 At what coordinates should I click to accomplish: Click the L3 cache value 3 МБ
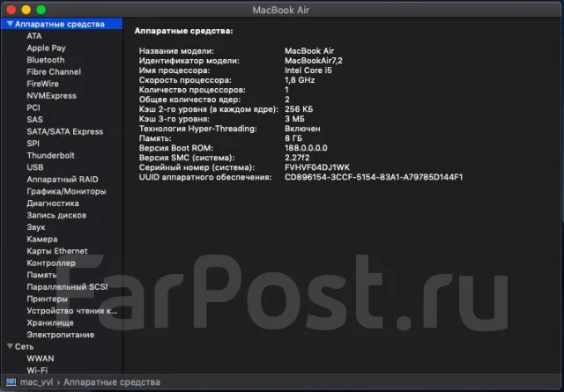point(294,119)
